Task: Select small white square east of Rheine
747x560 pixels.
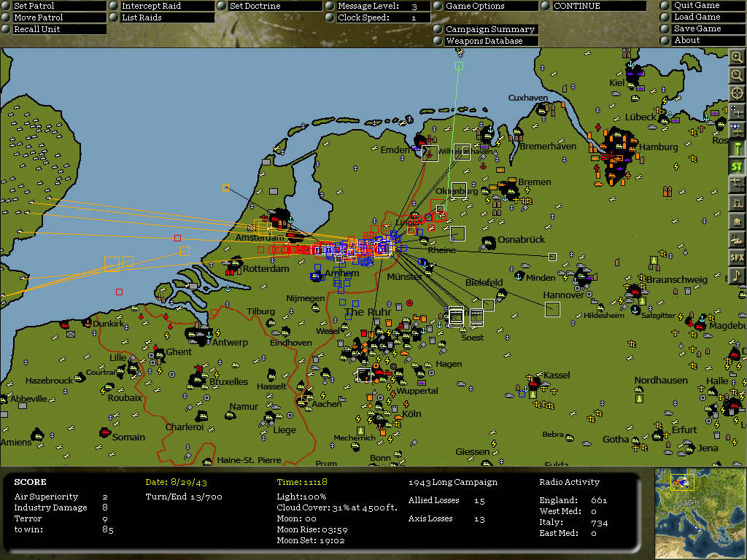Action: coord(552,257)
